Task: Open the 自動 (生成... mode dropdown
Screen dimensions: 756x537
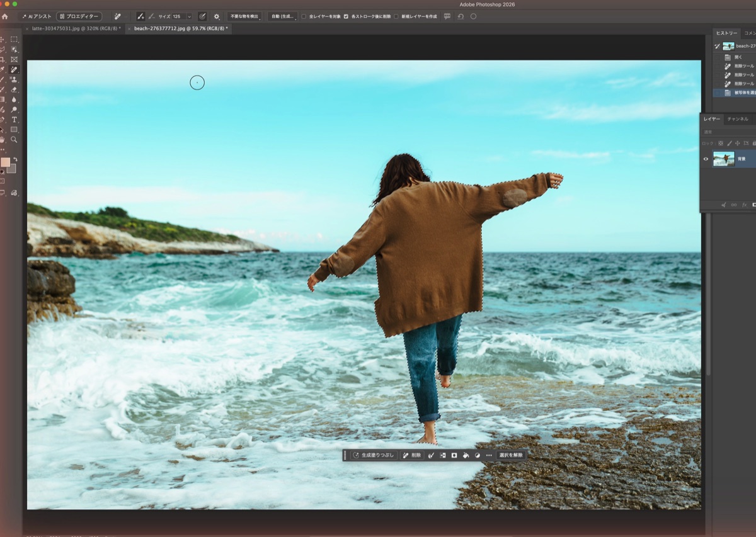Action: [283, 16]
